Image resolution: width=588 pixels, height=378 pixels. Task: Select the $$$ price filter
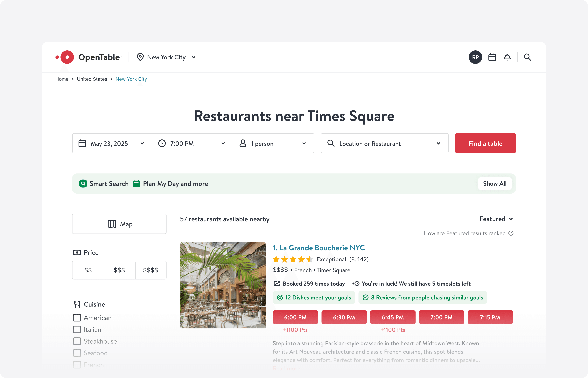(x=119, y=270)
